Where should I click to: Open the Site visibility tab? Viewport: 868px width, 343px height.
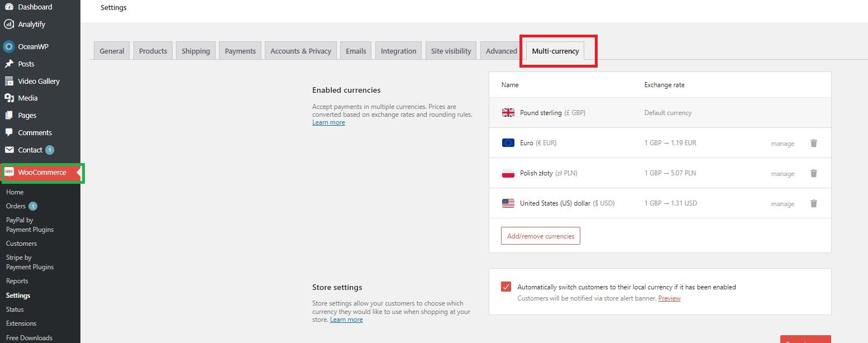(451, 51)
